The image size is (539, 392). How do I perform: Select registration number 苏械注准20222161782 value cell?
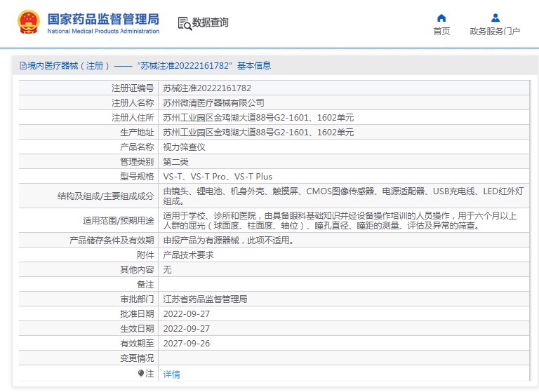click(x=343, y=88)
